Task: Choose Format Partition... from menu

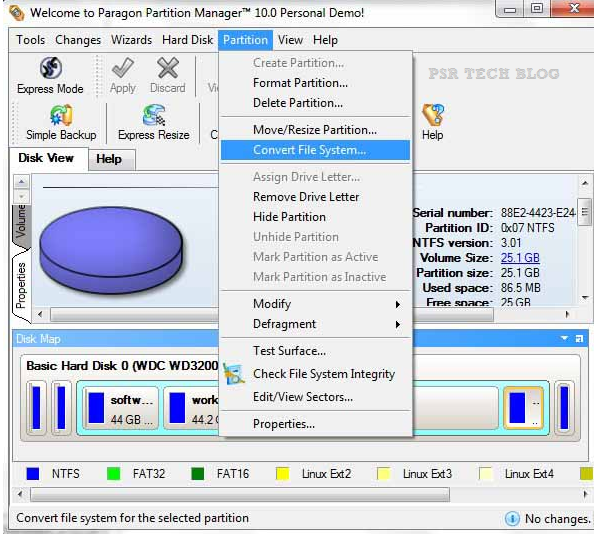Action: [x=315, y=83]
